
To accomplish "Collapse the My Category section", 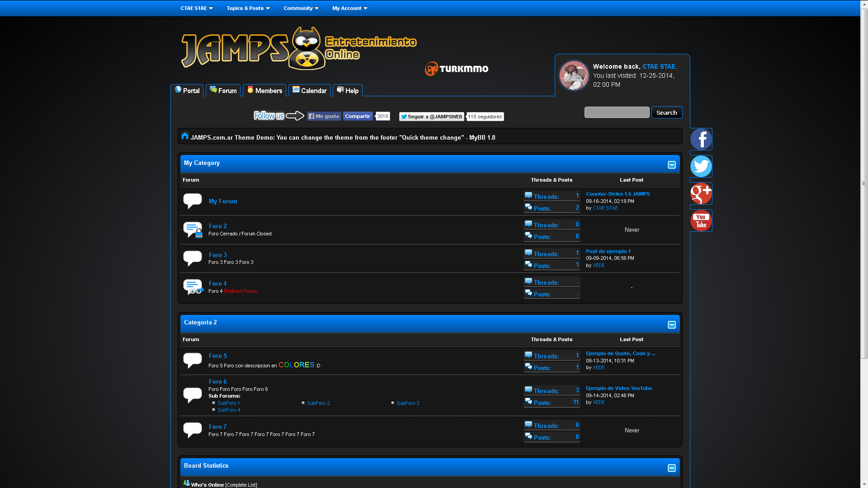I will click(x=672, y=165).
